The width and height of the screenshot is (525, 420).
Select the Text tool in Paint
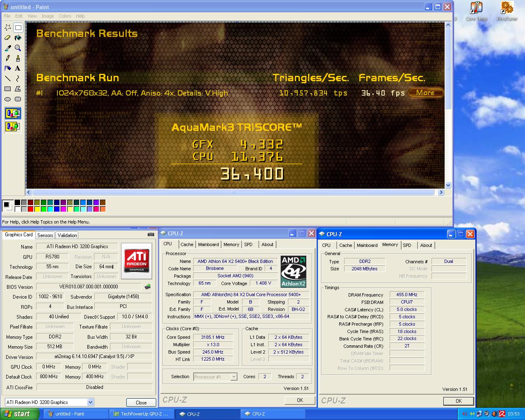point(18,68)
